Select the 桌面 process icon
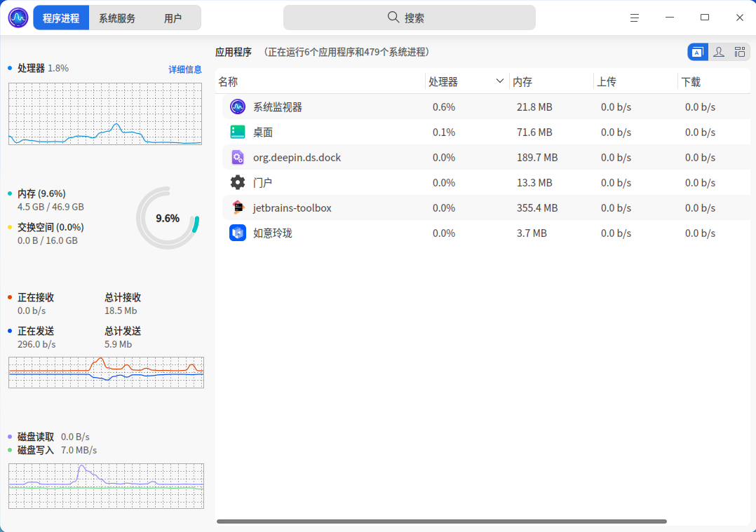 click(237, 132)
